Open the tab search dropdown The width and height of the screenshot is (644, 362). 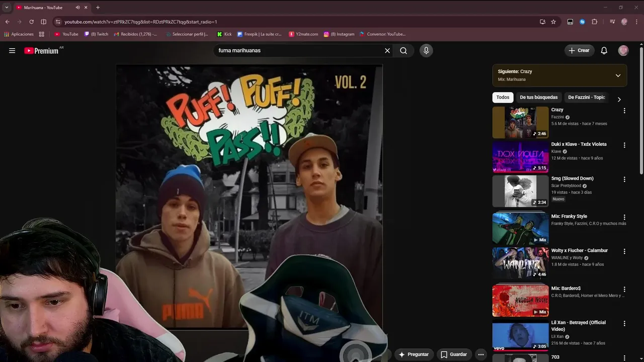click(6, 8)
